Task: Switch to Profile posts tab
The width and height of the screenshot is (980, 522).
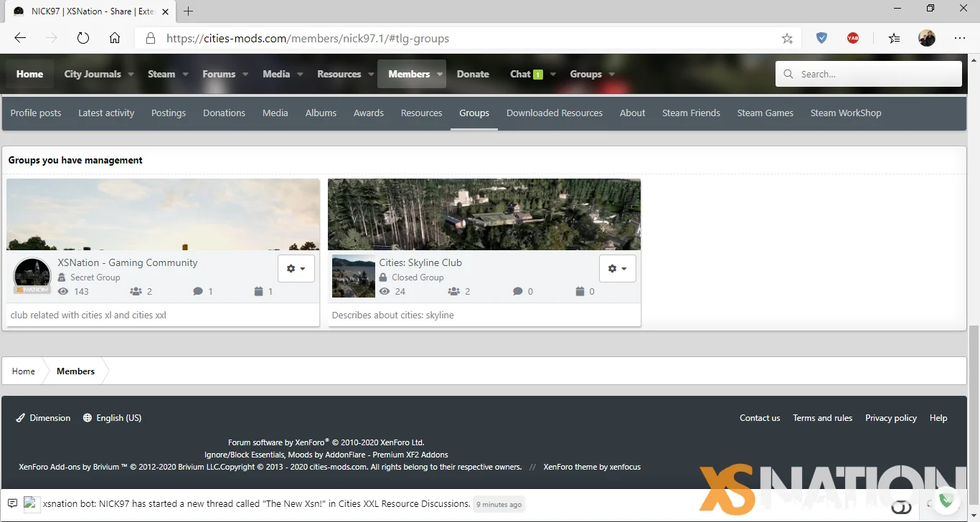Action: (x=36, y=113)
